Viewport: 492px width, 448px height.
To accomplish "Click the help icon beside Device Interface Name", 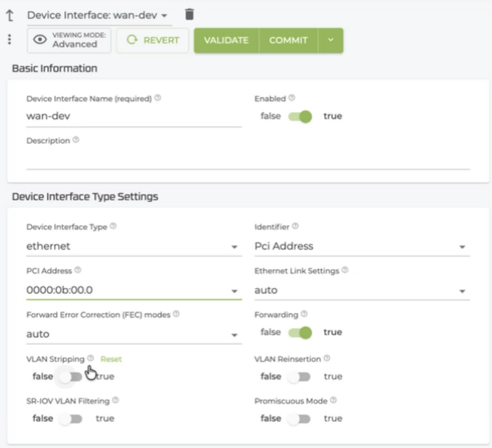I will tap(158, 98).
